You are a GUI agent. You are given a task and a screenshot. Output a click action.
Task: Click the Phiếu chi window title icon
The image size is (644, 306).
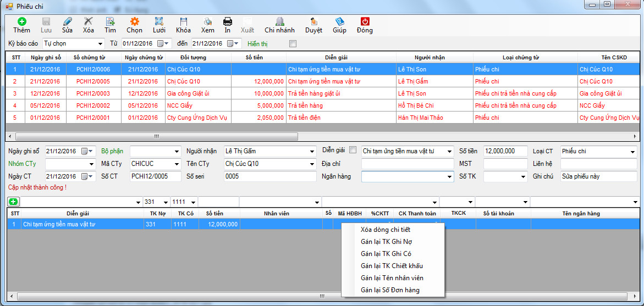coord(9,5)
